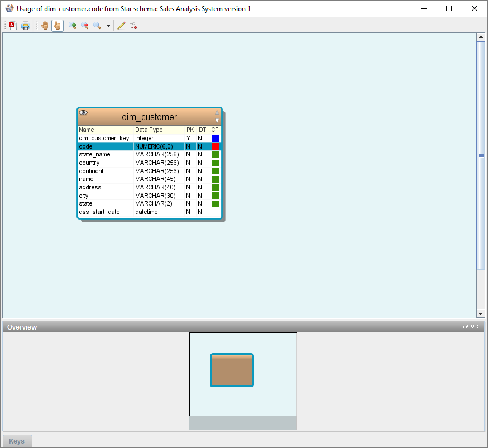Image resolution: width=488 pixels, height=448 pixels.
Task: Click the zoom in magnifier
Action: [x=73, y=26]
